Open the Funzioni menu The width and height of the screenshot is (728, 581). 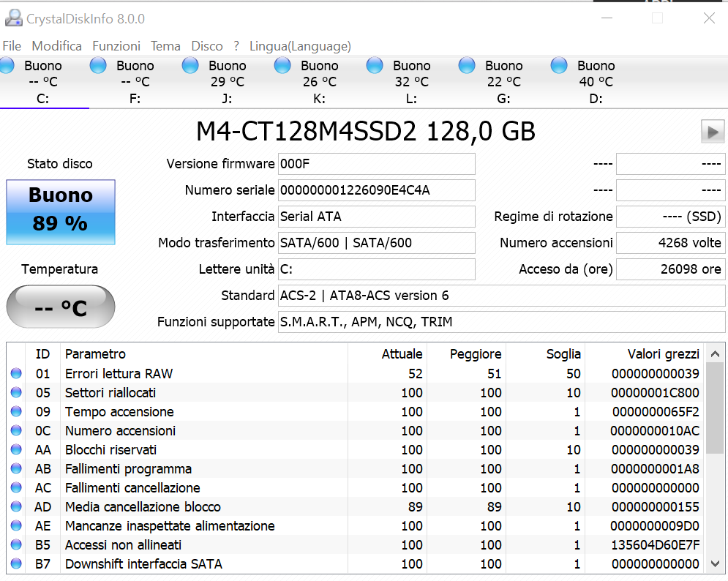click(116, 46)
